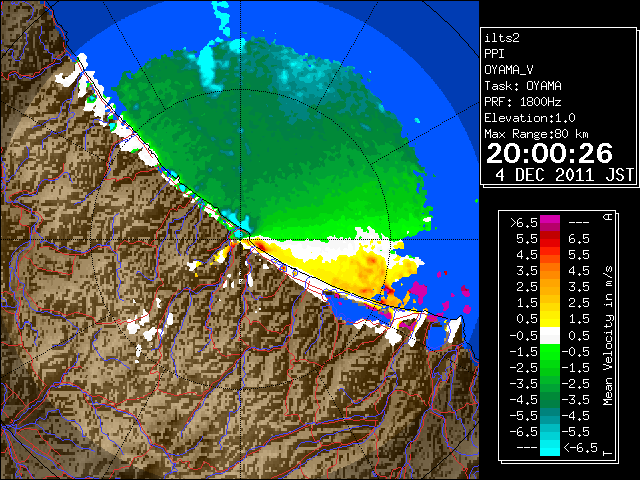The image size is (640, 480).
Task: Click the 'PRF: 1800Hz' text
Action: point(523,102)
